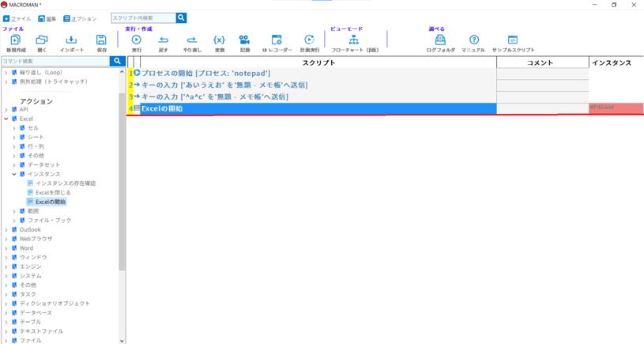Focus the コマンド検索 input field
The height and width of the screenshot is (344, 644).
point(55,61)
